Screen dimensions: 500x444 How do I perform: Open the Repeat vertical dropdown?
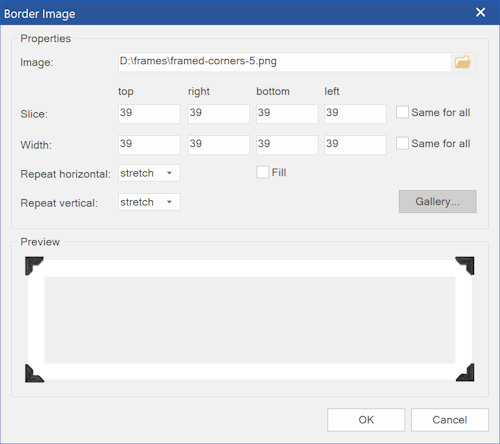pos(149,202)
